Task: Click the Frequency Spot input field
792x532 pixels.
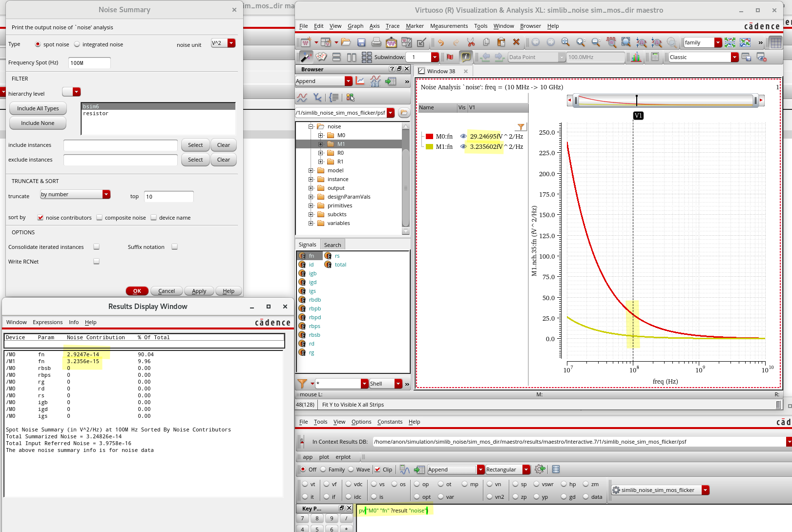Action: coord(89,62)
